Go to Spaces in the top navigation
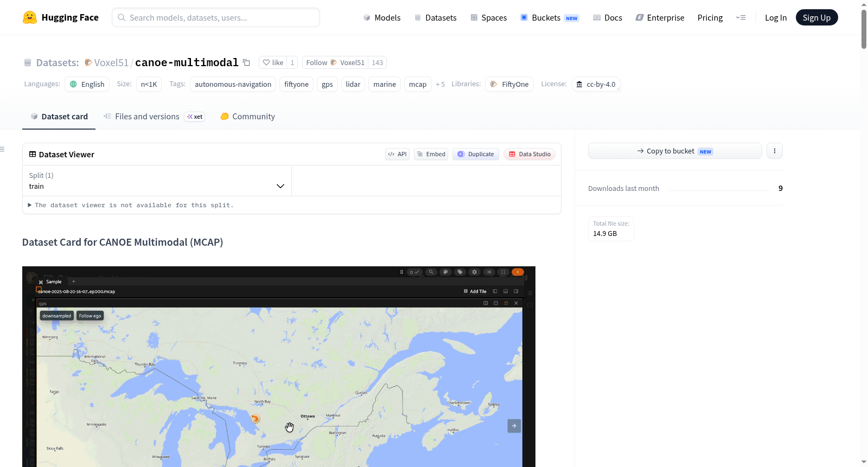 coord(488,17)
